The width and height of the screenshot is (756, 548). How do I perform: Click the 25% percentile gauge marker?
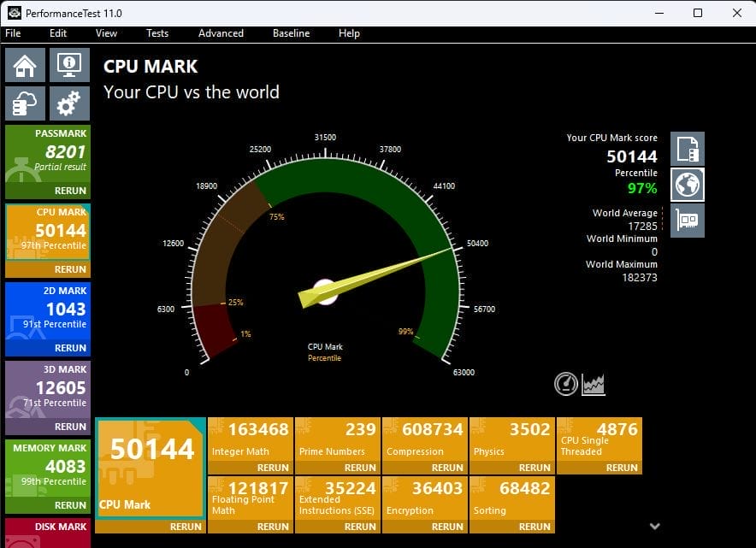pyautogui.click(x=236, y=302)
